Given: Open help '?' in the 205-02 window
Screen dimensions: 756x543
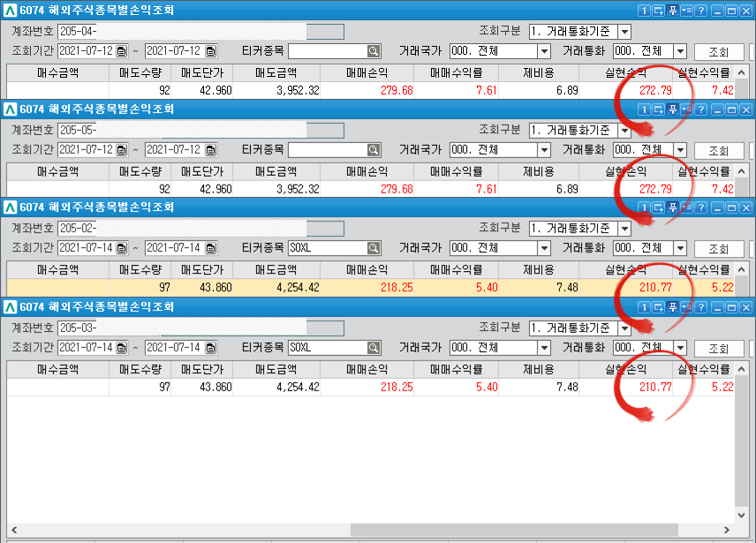Looking at the screenshot, I should [x=701, y=207].
